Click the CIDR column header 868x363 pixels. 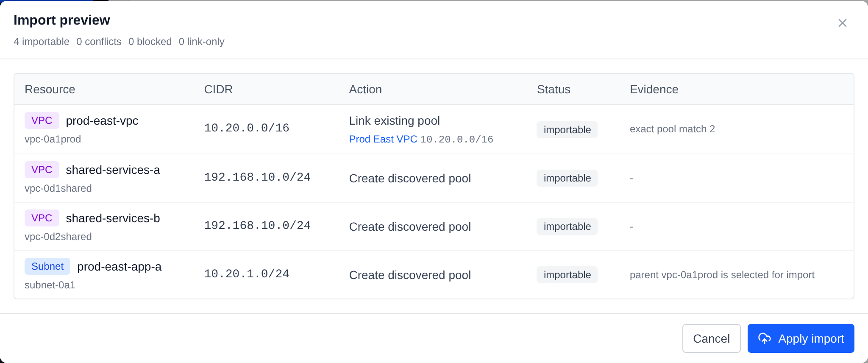[x=218, y=89]
